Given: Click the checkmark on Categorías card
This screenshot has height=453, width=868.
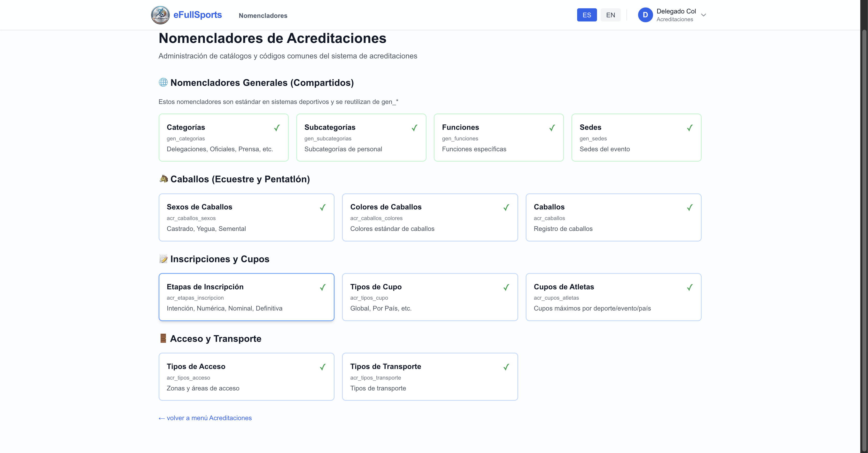Looking at the screenshot, I should [277, 128].
